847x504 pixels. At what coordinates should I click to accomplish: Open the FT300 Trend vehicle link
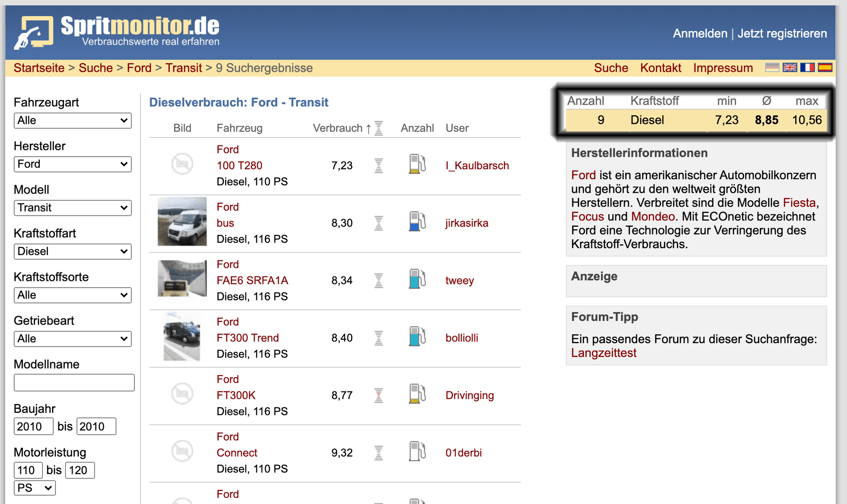pos(248,338)
